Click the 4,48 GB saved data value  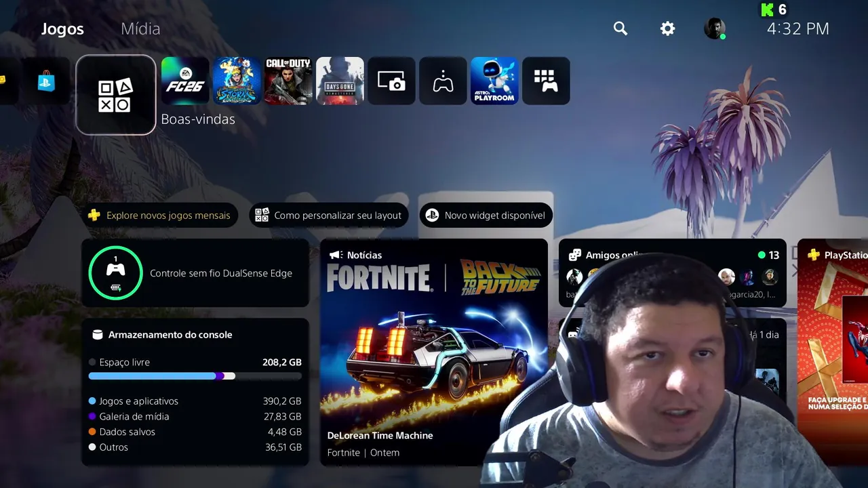point(285,432)
